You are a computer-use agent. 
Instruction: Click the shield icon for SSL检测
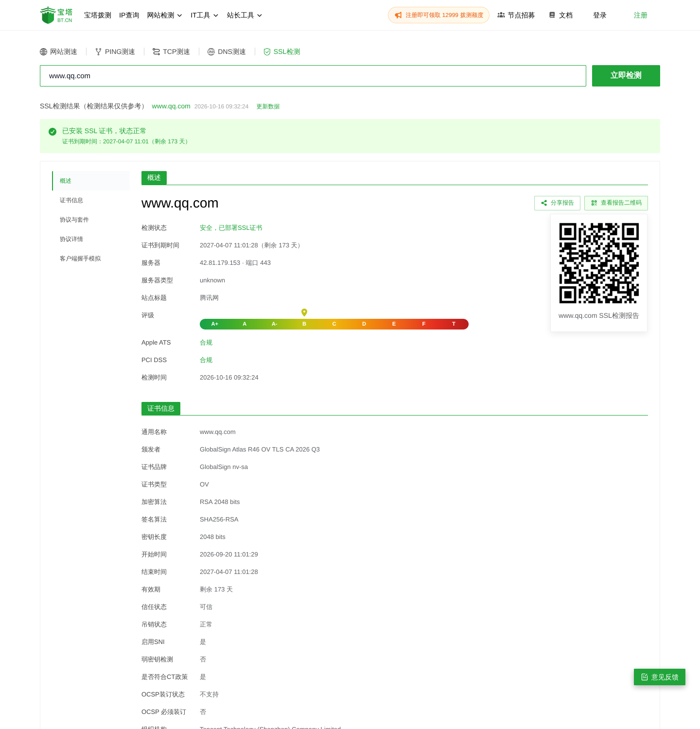(x=267, y=52)
